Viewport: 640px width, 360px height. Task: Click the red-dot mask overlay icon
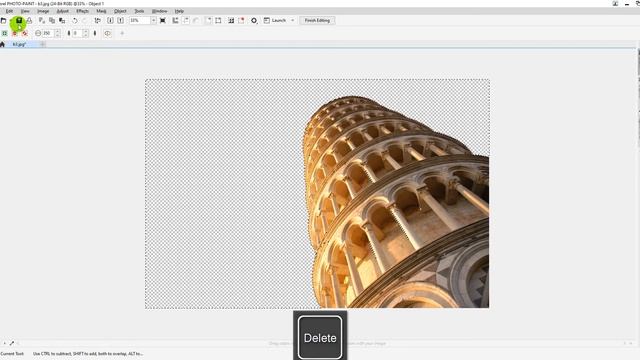[241, 20]
